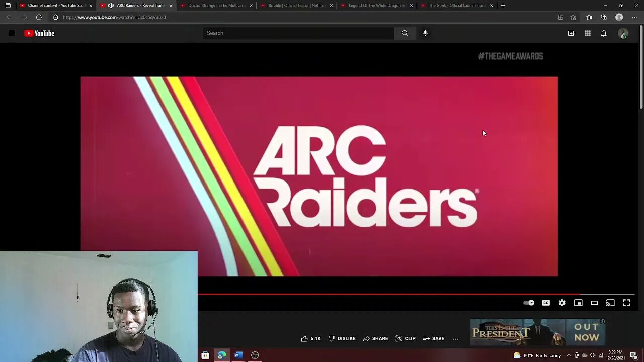Open a new browser tab
This screenshot has height=362, width=644.
click(x=503, y=6)
